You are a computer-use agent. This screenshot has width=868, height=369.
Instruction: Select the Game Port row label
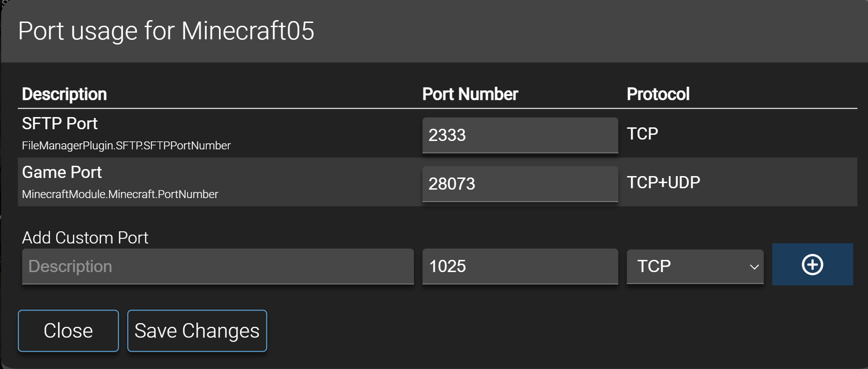click(62, 172)
